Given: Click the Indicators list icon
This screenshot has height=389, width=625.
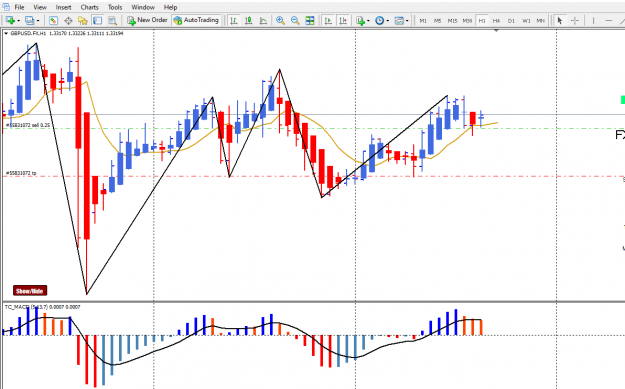Looking at the screenshot, I should click(361, 20).
